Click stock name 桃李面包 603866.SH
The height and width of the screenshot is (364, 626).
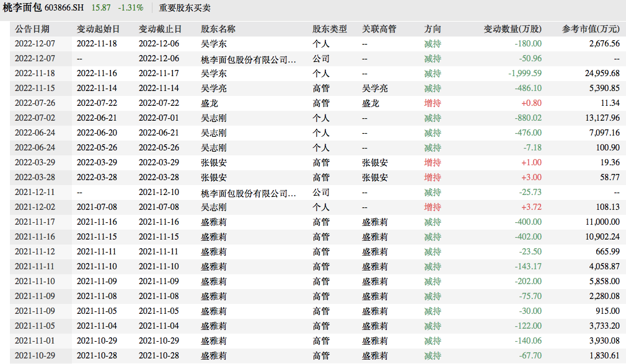click(x=43, y=8)
